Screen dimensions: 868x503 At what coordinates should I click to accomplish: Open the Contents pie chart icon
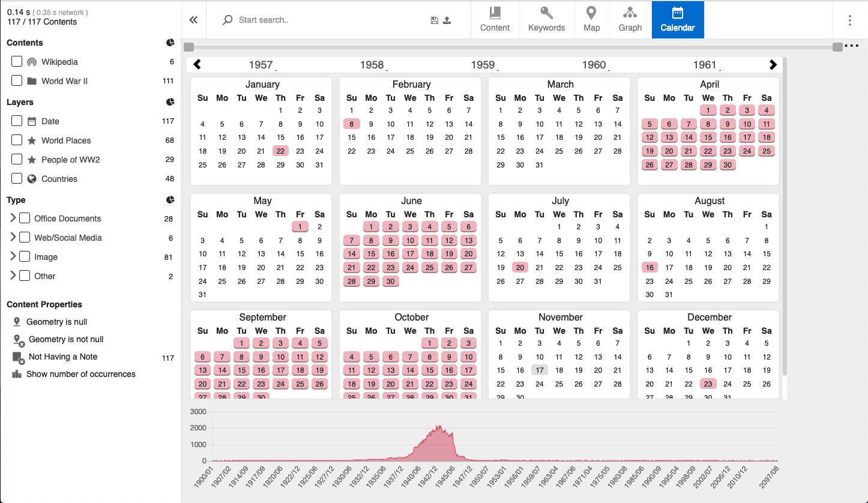pyautogui.click(x=170, y=43)
